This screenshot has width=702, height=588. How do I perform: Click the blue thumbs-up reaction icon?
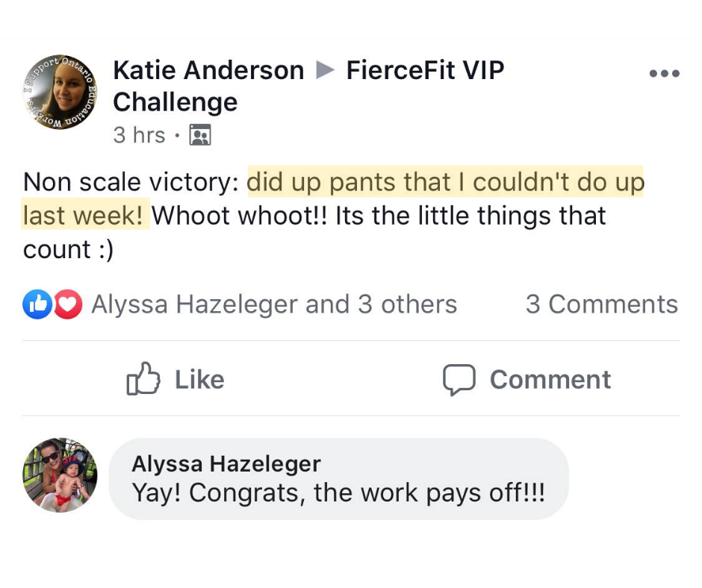(37, 304)
